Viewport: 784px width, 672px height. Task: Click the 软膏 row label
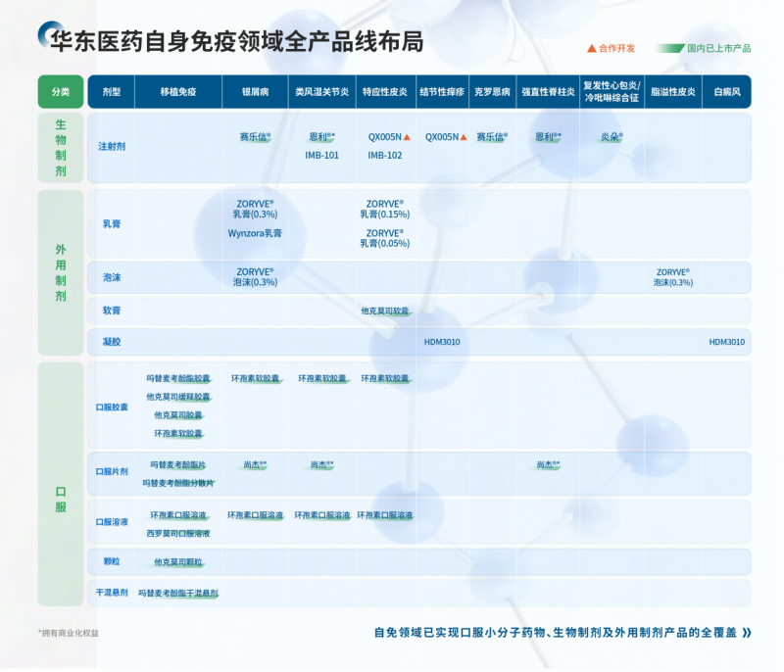112,311
